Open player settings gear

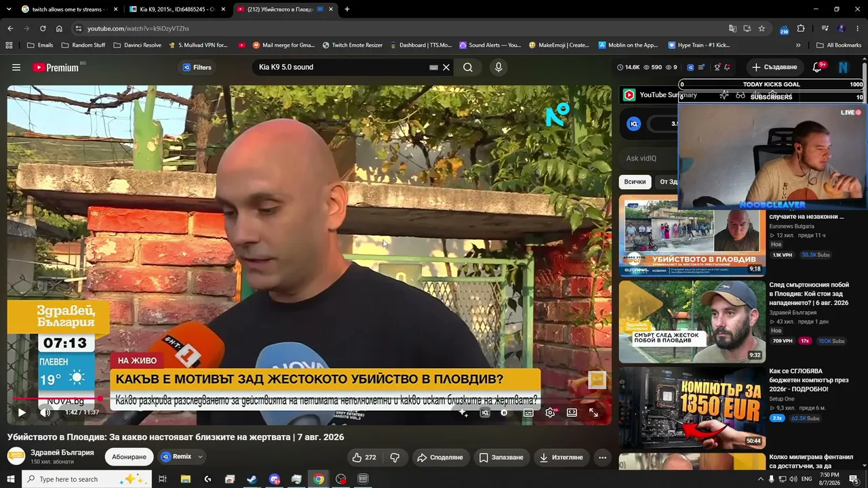[550, 412]
